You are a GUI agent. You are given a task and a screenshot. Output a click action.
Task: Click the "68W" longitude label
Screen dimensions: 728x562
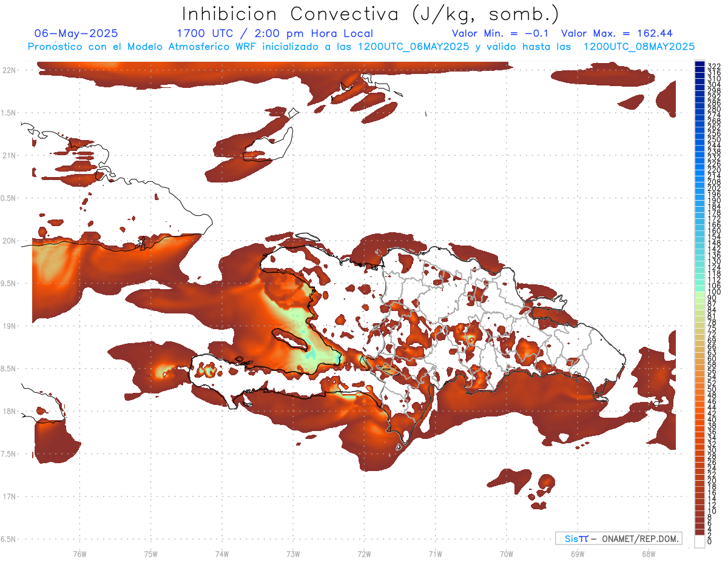tap(649, 554)
